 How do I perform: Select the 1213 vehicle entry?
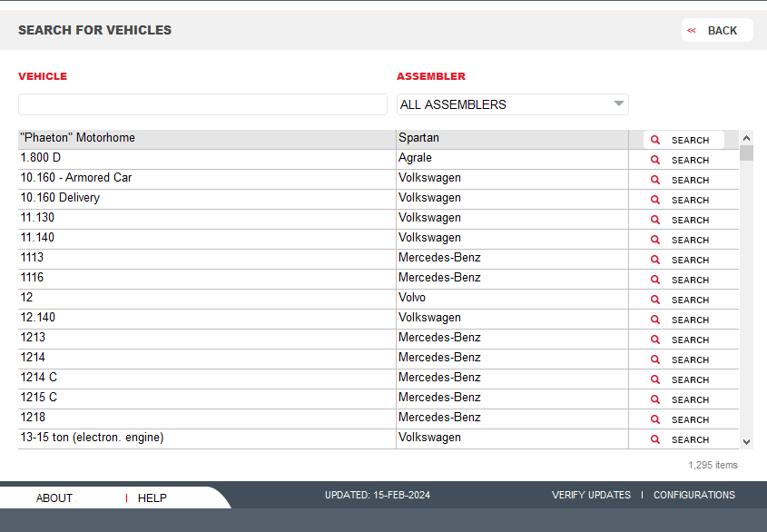tap(33, 338)
